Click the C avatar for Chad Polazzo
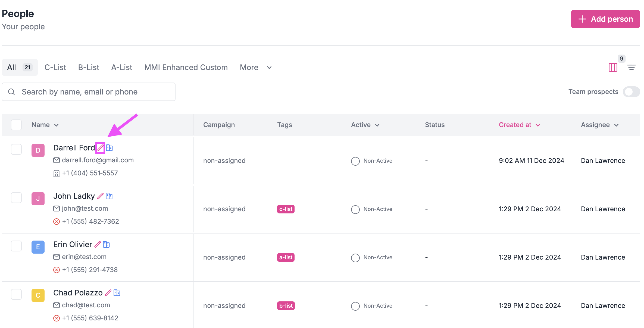Viewport: 644px width, 328px height. point(38,295)
